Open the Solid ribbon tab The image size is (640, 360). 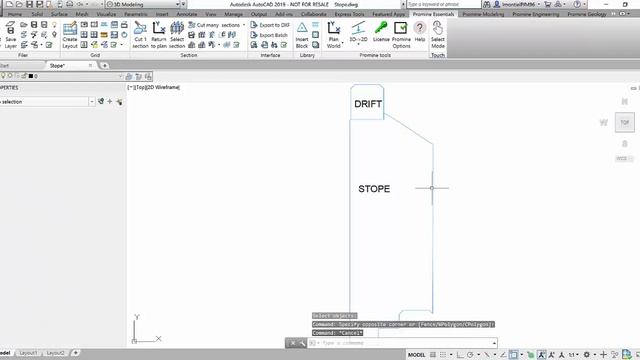coord(37,14)
